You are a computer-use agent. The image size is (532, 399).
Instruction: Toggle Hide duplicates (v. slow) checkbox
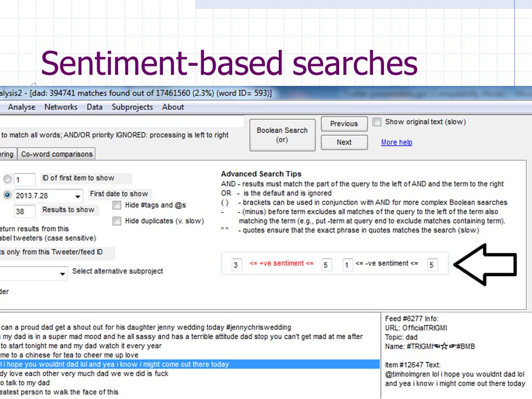[x=117, y=221]
